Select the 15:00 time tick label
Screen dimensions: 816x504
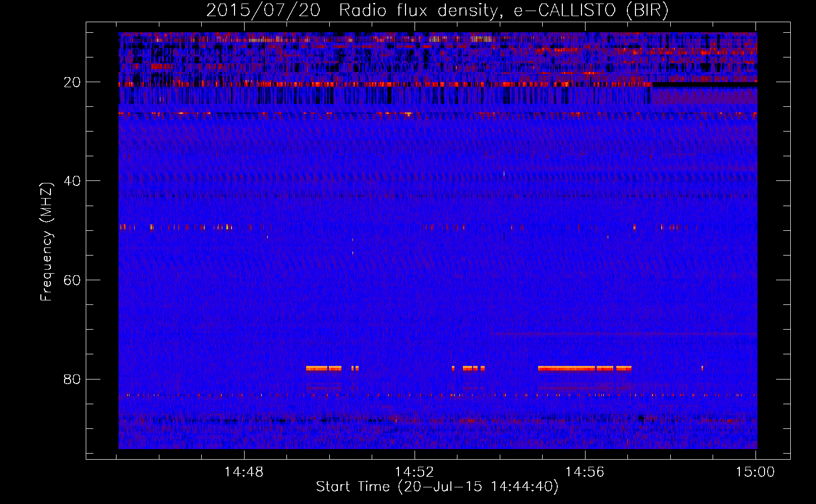pyautogui.click(x=755, y=472)
